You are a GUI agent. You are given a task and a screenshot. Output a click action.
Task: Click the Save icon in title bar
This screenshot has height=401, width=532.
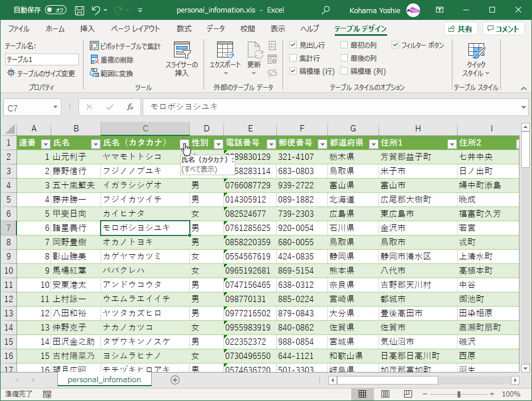(x=80, y=10)
